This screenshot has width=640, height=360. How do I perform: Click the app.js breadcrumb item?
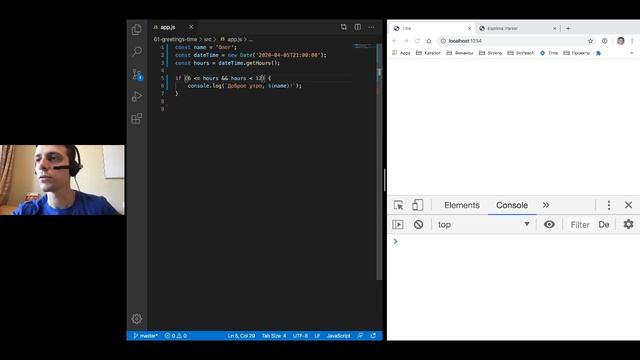(231, 39)
